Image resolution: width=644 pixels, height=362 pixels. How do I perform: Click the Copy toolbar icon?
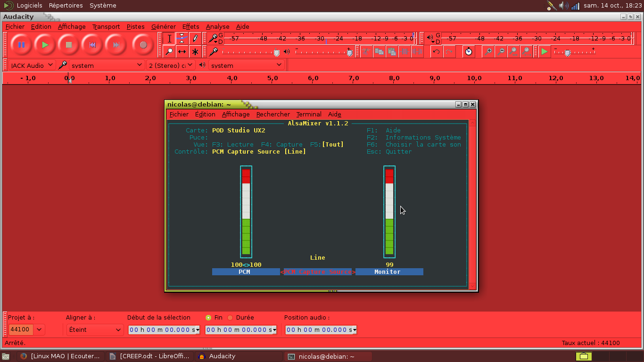[x=379, y=51]
